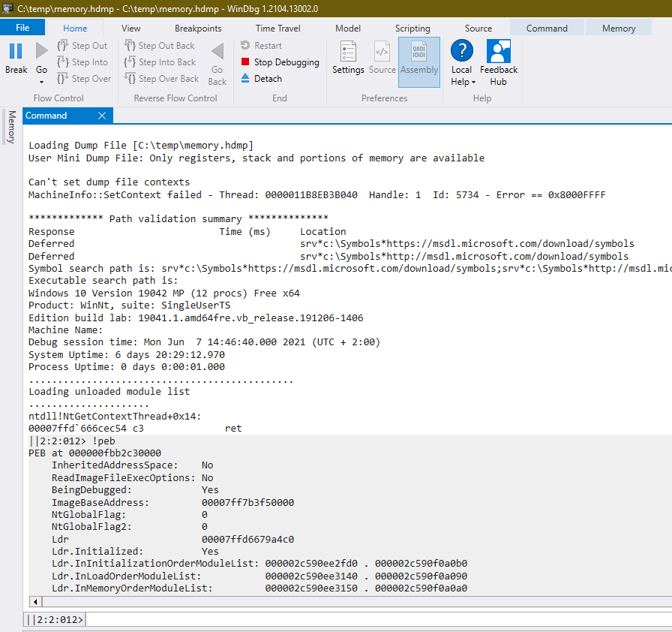Toggle the Assembly preference
The image size is (672, 632).
pos(419,62)
